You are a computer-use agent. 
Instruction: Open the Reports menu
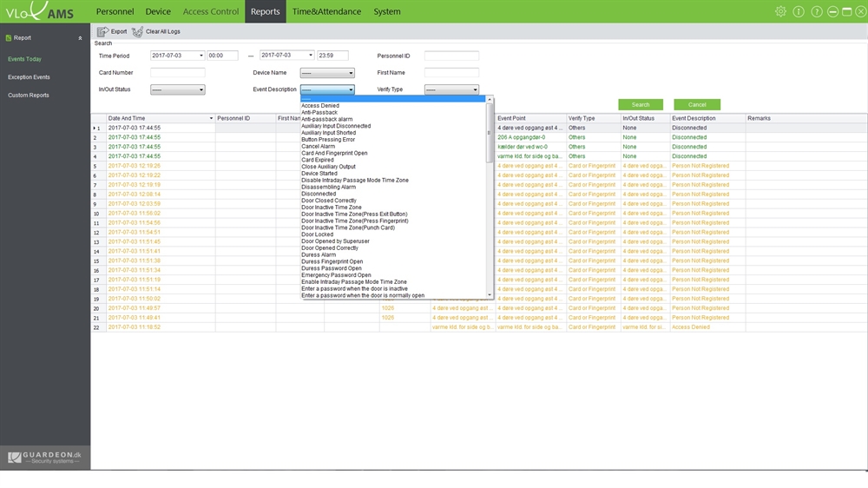265,11
